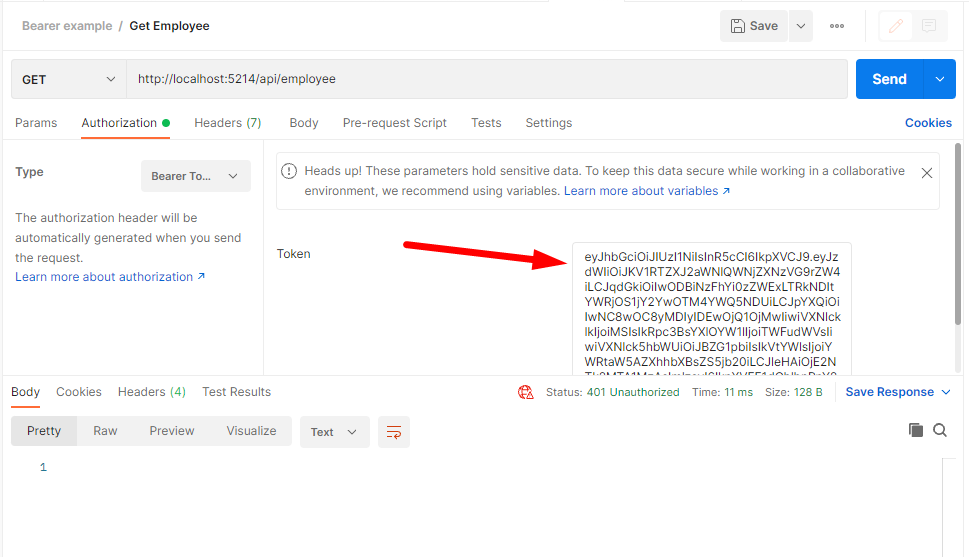Open the Learn more about variables link

tap(646, 191)
